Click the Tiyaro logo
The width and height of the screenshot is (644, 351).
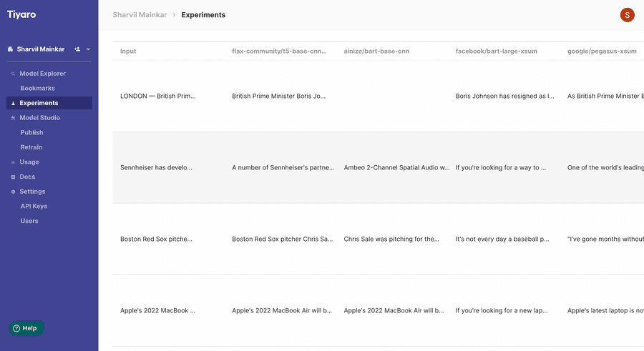pos(21,14)
